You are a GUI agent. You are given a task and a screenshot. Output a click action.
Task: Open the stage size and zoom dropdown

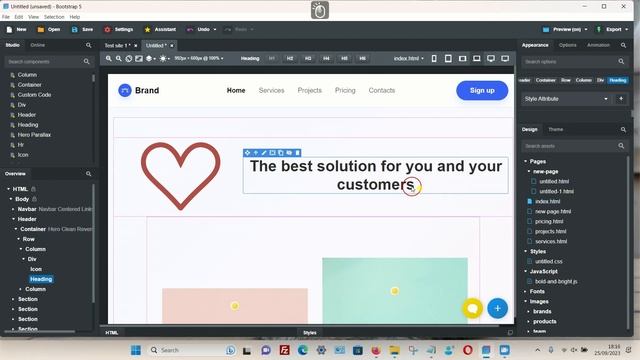(199, 59)
